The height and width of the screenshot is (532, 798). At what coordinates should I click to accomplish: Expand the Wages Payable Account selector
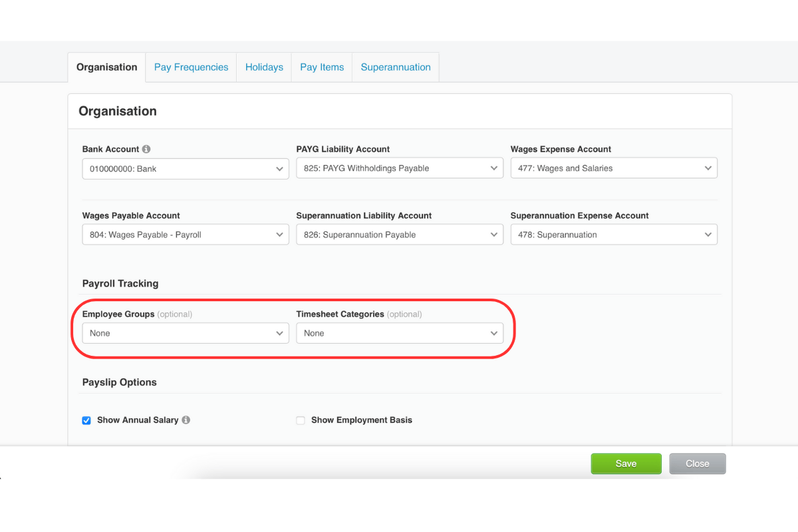185,234
